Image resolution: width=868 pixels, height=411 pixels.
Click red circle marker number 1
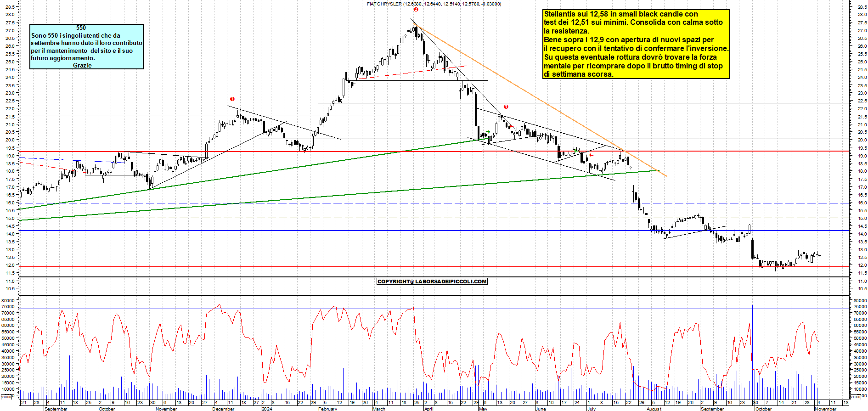(x=232, y=99)
